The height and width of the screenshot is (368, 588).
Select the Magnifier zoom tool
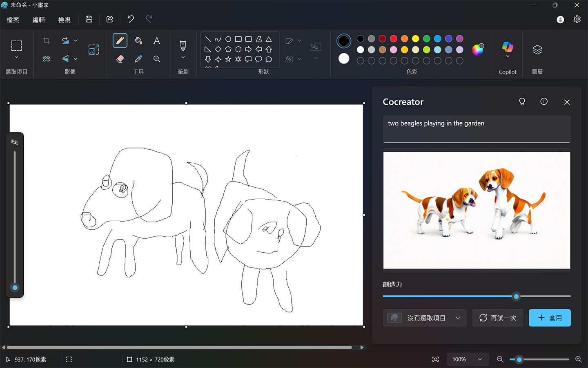click(x=156, y=59)
